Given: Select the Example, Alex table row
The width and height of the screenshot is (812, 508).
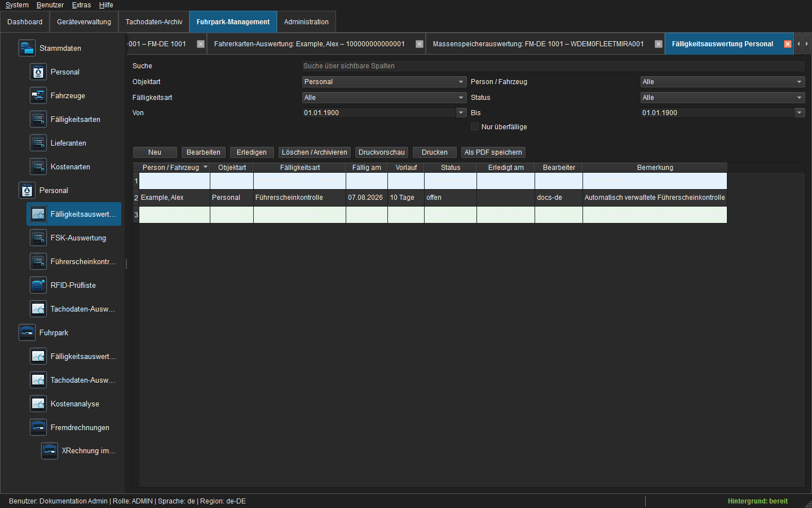Looking at the screenshot, I should pos(430,198).
